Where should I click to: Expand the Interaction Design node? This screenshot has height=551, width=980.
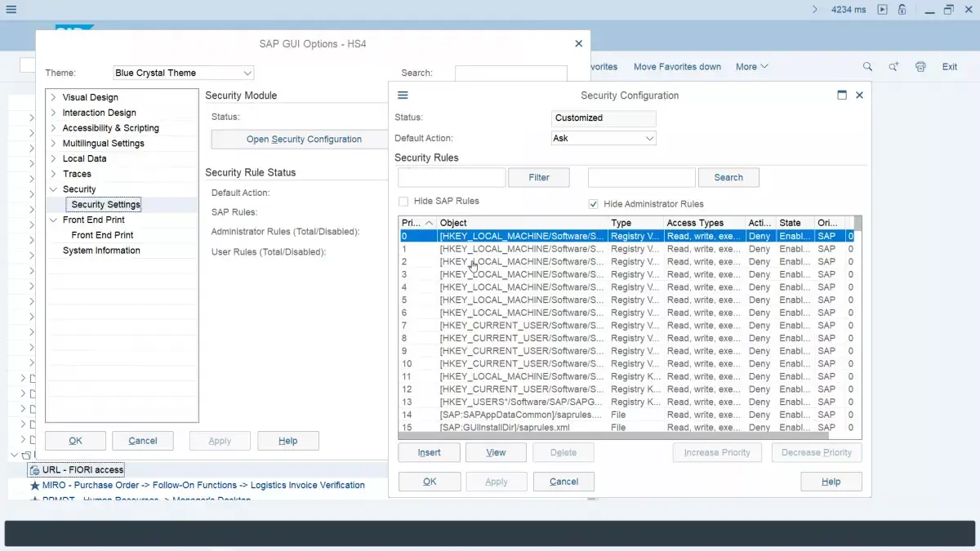click(x=54, y=113)
